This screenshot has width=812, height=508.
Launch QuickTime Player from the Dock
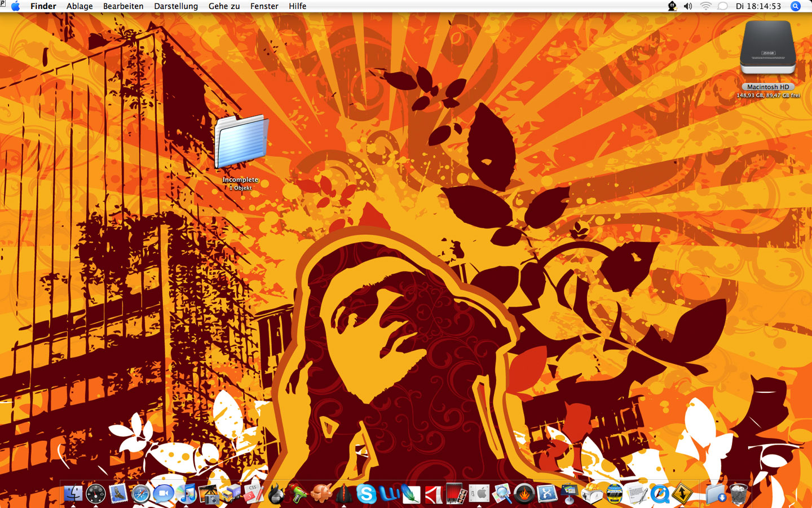point(660,494)
